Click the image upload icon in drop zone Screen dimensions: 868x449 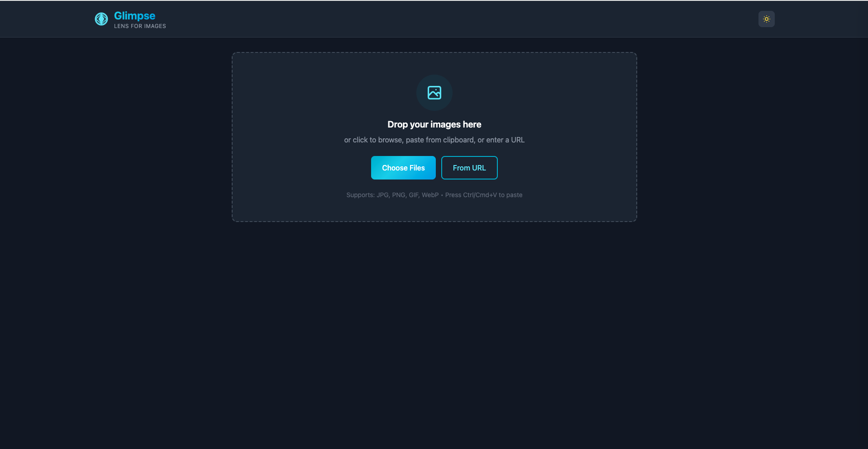pyautogui.click(x=434, y=93)
